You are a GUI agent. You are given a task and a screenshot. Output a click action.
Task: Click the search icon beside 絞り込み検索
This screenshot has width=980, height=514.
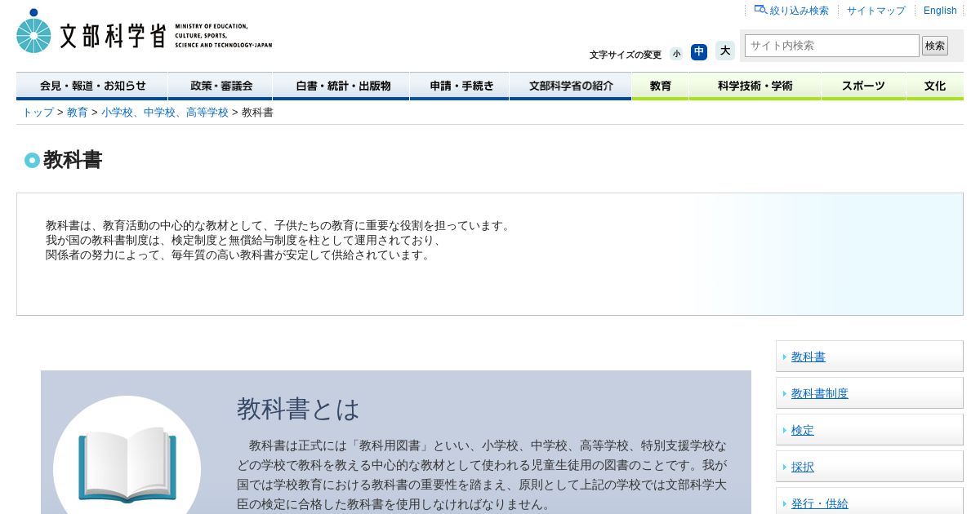[760, 10]
